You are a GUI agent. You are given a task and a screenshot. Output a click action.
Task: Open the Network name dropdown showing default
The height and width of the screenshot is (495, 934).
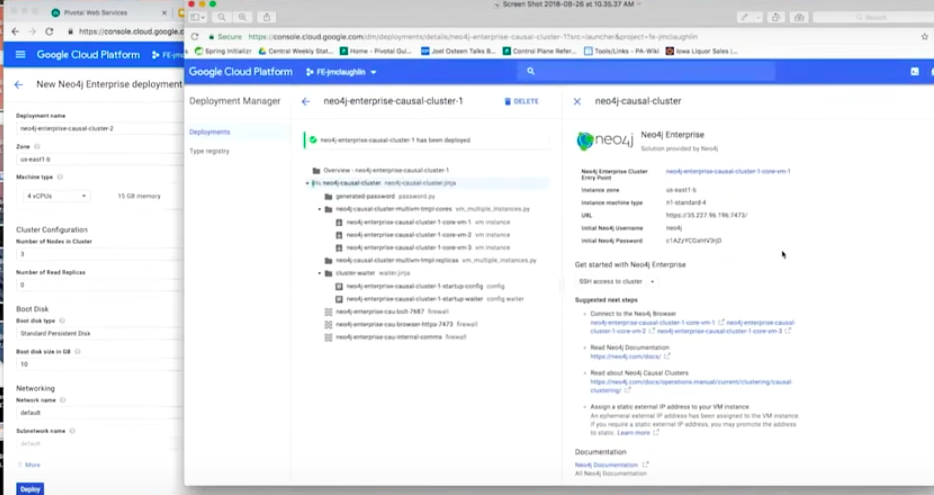coord(99,413)
